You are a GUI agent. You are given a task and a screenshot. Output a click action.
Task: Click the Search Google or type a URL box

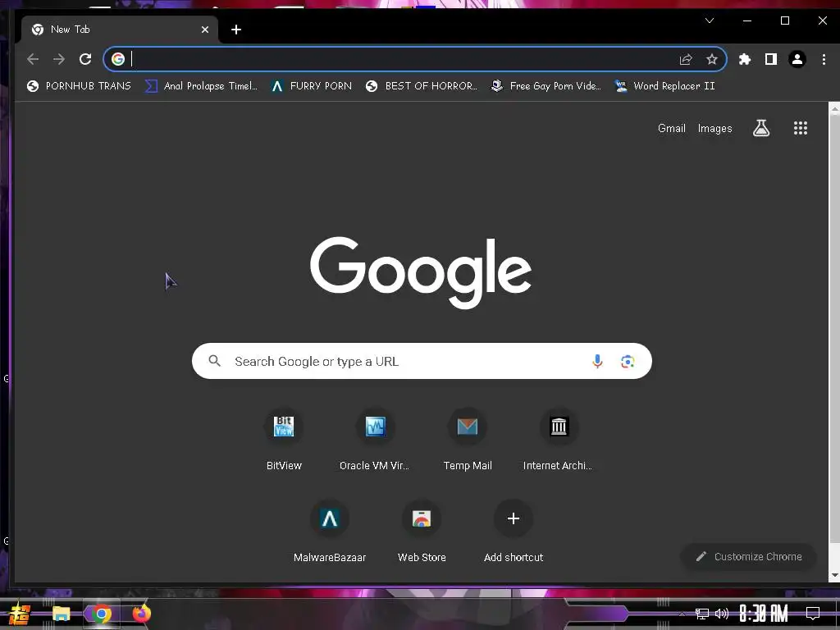422,361
